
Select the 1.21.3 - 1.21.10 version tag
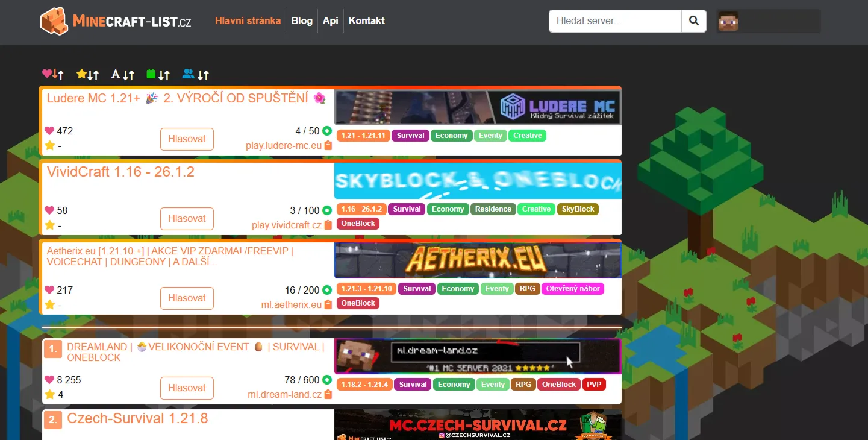[366, 289]
